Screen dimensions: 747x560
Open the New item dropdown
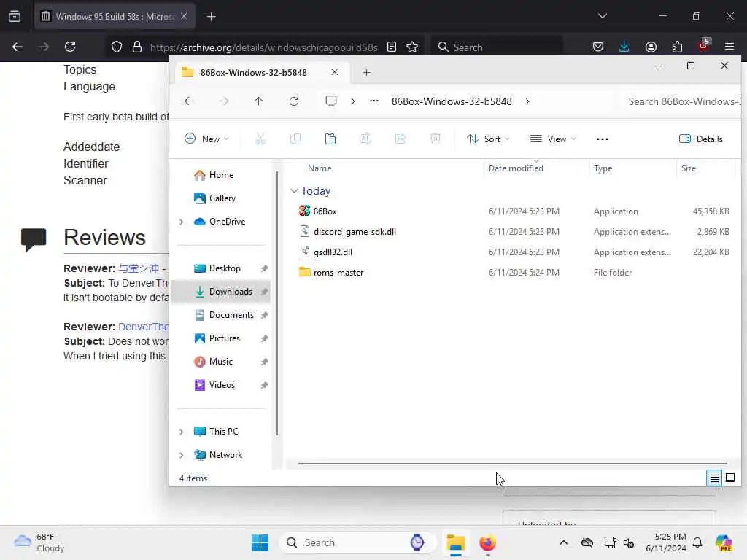click(206, 139)
